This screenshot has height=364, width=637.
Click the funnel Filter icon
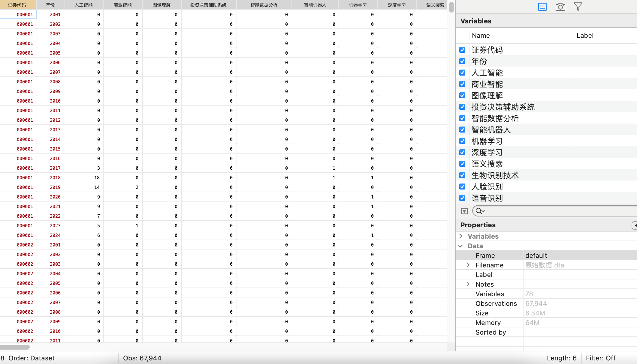[578, 7]
